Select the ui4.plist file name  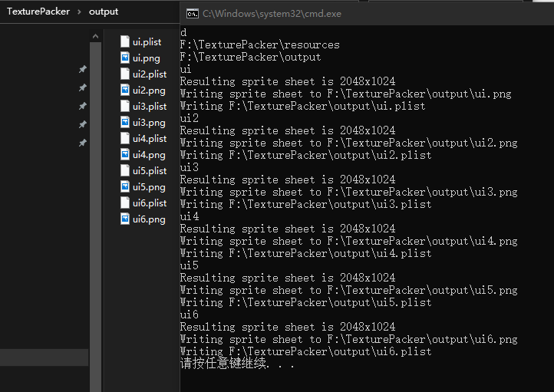[x=150, y=138]
